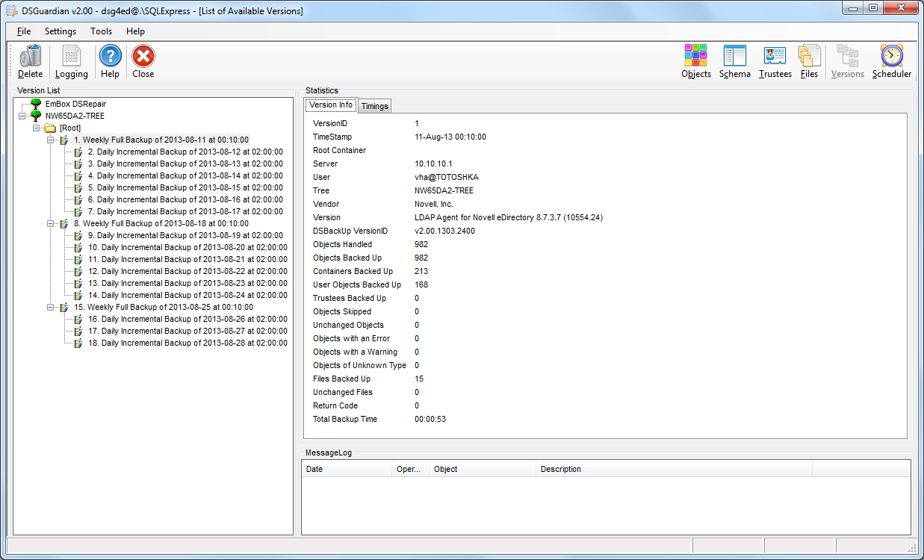Select 11. Daily Incremental Backup of 2013-08-21

click(x=187, y=259)
